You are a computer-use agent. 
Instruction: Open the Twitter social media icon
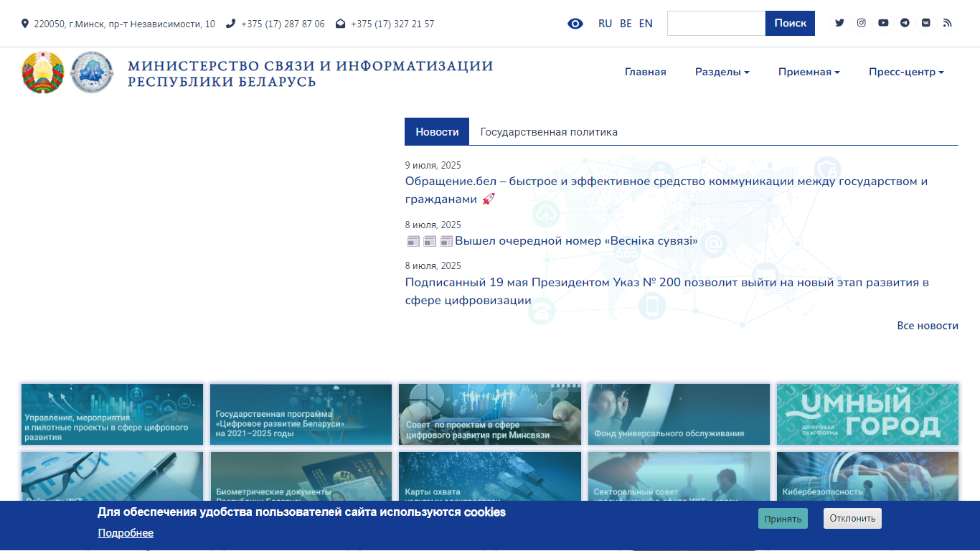[x=839, y=23]
